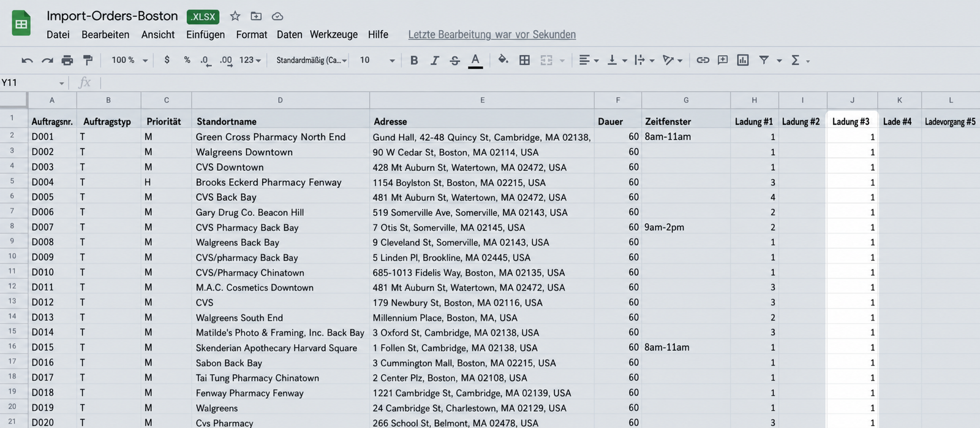Open filter views dropdown arrow
980x428 pixels.
(779, 61)
